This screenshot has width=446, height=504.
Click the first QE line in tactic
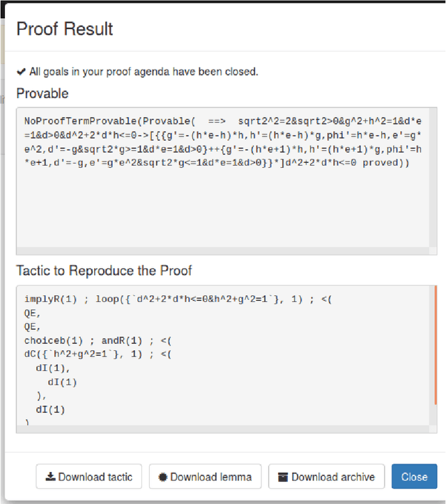coord(32,313)
